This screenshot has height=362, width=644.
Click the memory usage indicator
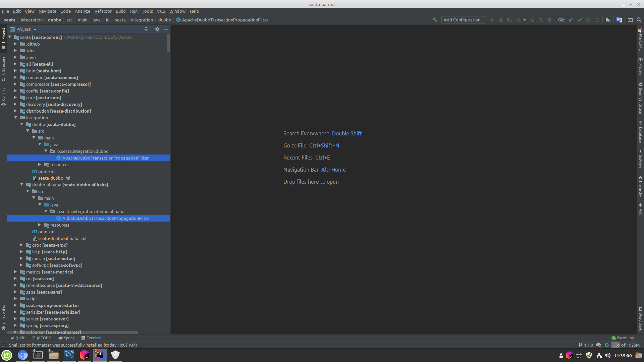[x=626, y=345]
